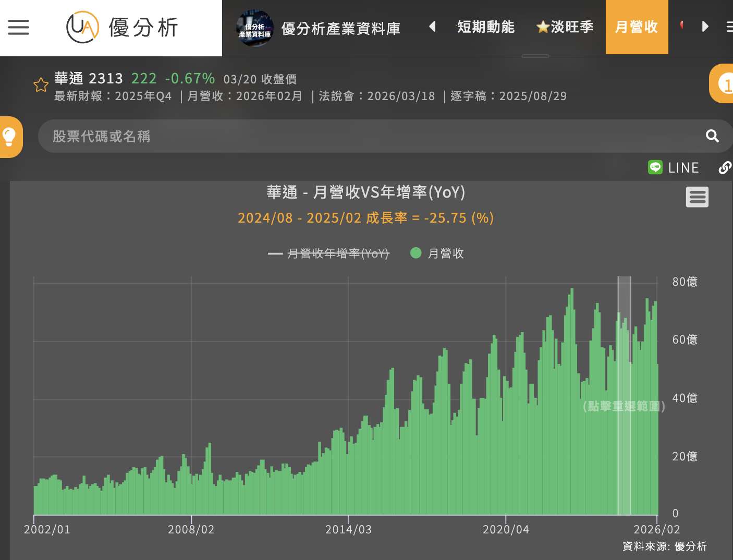This screenshot has width=733, height=560.
Task: Open the left hamburger navigation menu
Action: (x=19, y=27)
